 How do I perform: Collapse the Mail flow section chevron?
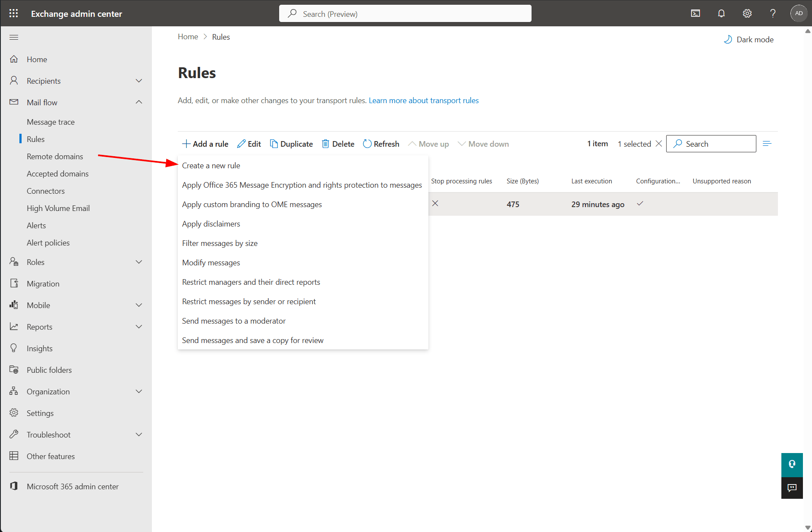pos(139,102)
